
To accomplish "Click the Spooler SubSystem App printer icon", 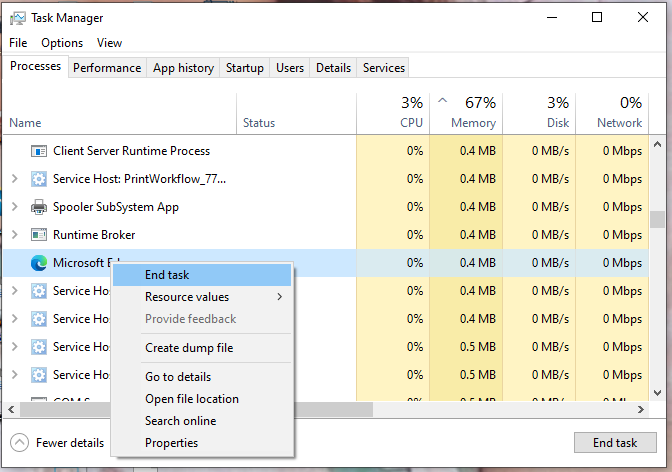I will [x=39, y=207].
